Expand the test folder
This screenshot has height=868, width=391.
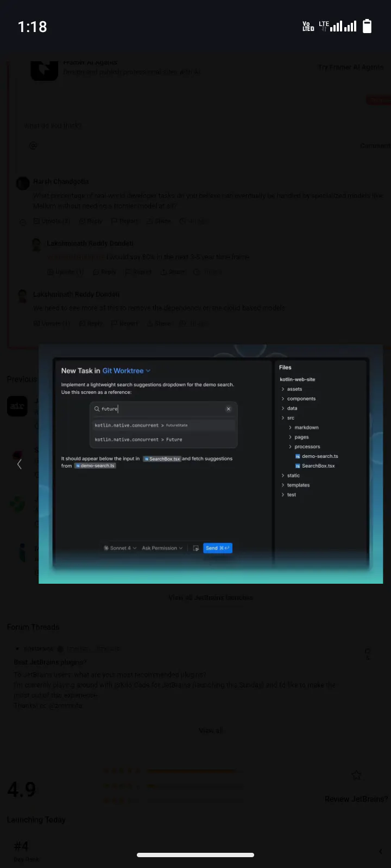tap(288, 495)
